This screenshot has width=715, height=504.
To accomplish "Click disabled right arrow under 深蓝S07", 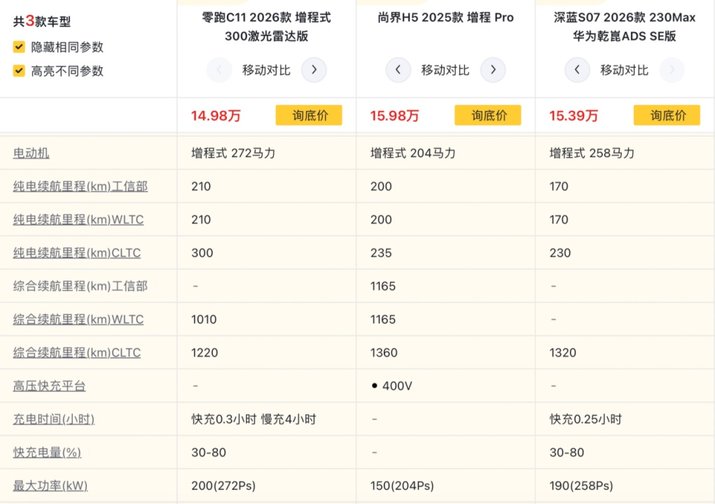I will 672,70.
